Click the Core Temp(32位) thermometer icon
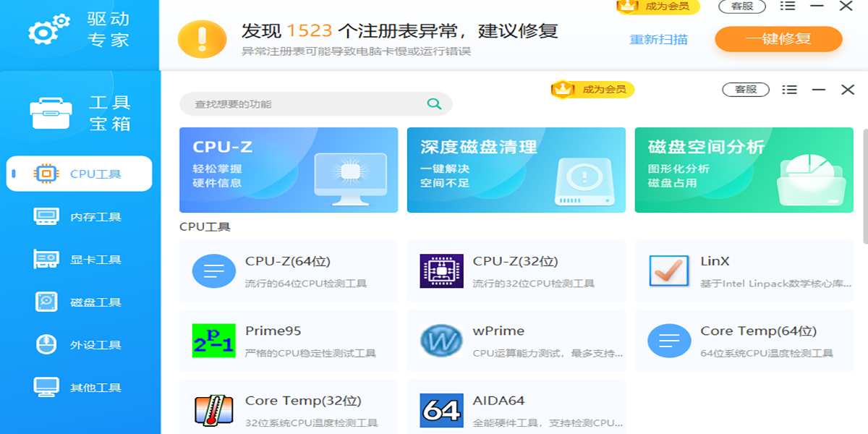Screen dimensions: 868x434 (213, 410)
